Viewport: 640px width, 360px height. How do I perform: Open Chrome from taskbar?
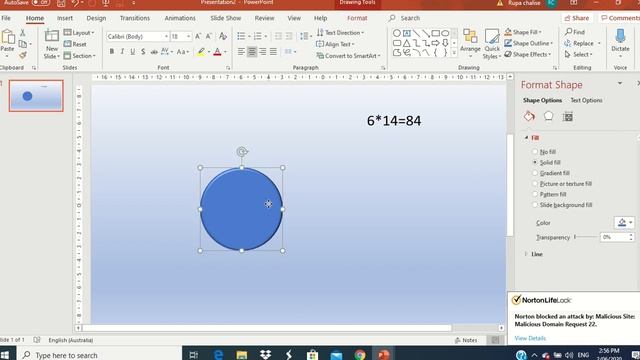[360, 355]
